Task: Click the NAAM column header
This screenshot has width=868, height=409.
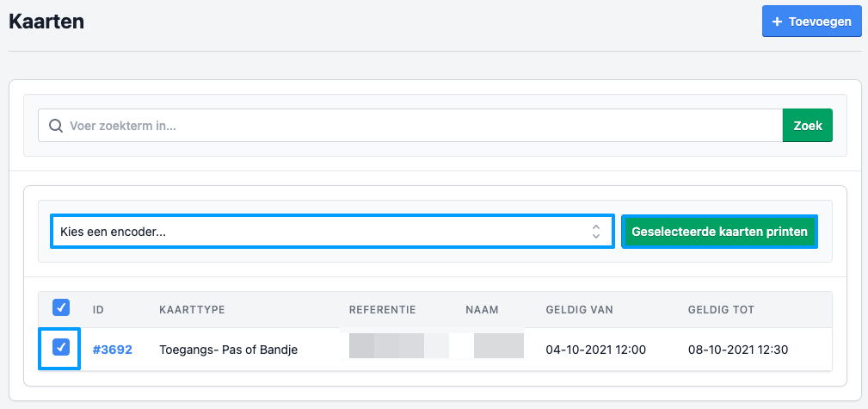Action: pos(482,310)
